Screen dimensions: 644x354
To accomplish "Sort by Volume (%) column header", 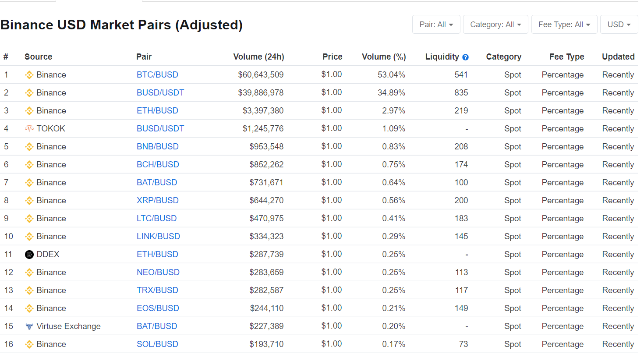I will pos(384,57).
